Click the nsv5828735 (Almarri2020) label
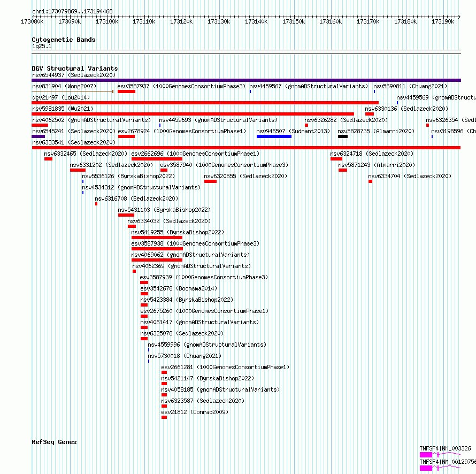 coord(376,131)
